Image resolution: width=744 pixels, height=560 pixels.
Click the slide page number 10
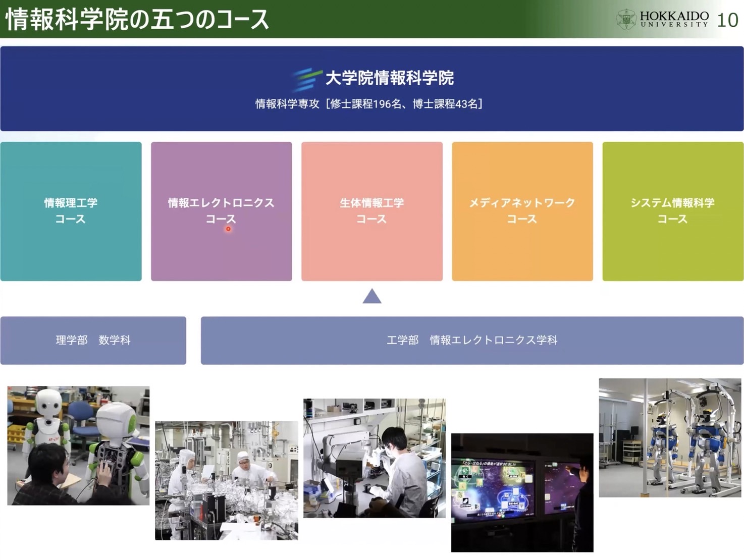[x=727, y=20]
